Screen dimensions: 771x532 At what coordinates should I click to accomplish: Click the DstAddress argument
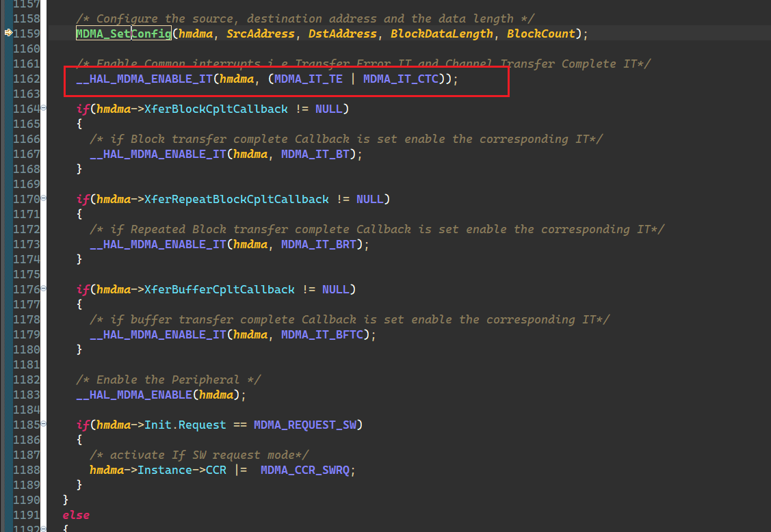342,34
